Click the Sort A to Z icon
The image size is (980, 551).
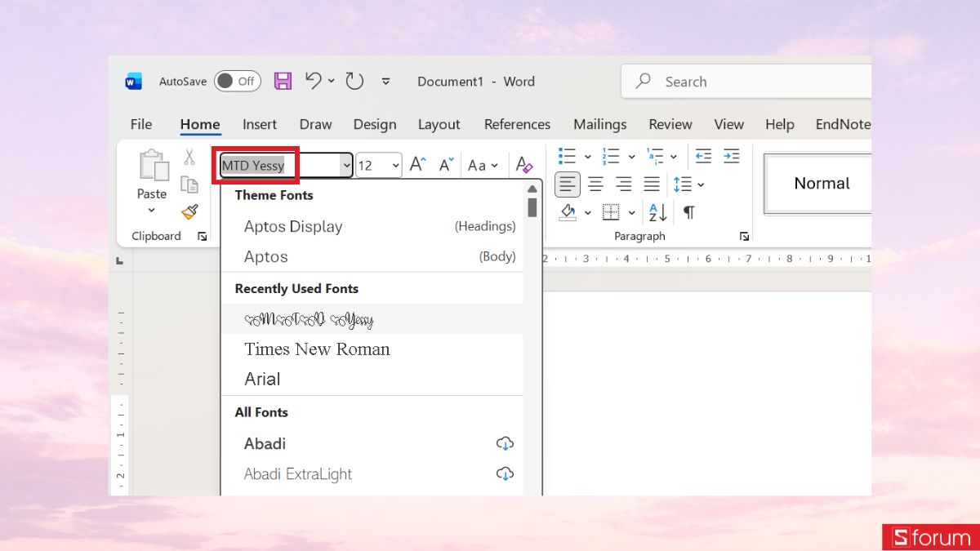pos(658,212)
